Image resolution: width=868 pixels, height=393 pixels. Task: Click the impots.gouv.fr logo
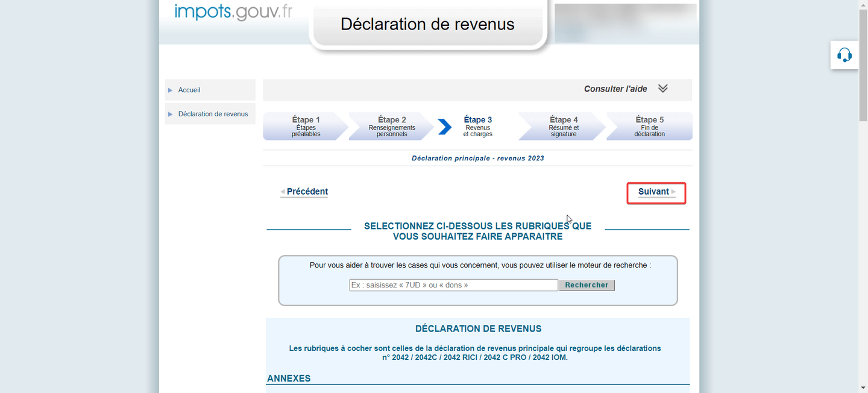(233, 11)
